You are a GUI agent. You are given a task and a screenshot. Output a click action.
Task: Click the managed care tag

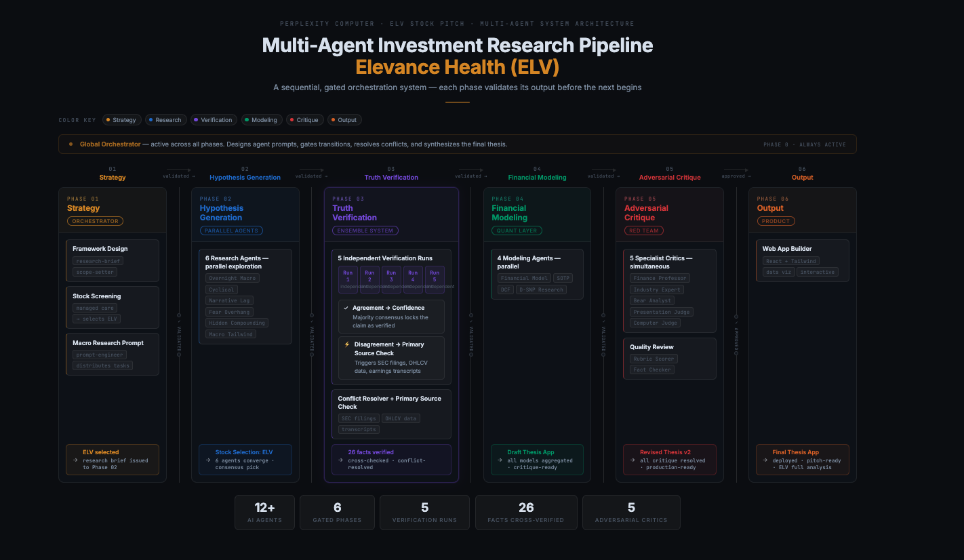point(95,308)
